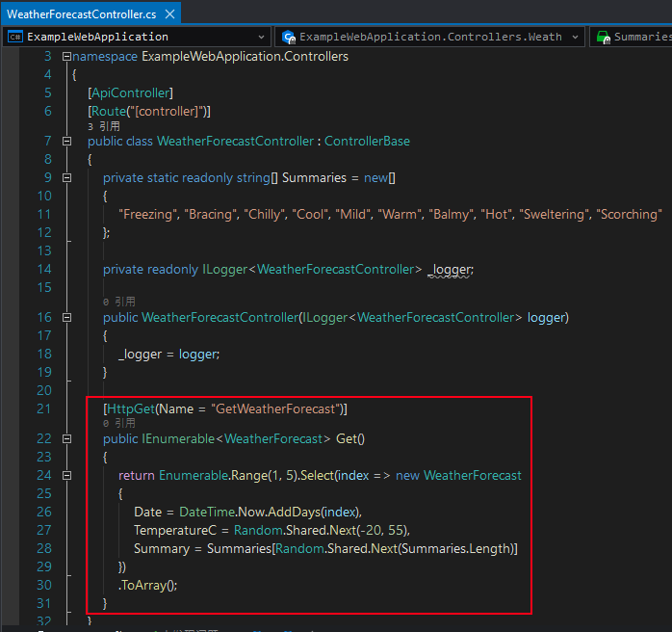Collapse the return statement at line 24

point(66,475)
